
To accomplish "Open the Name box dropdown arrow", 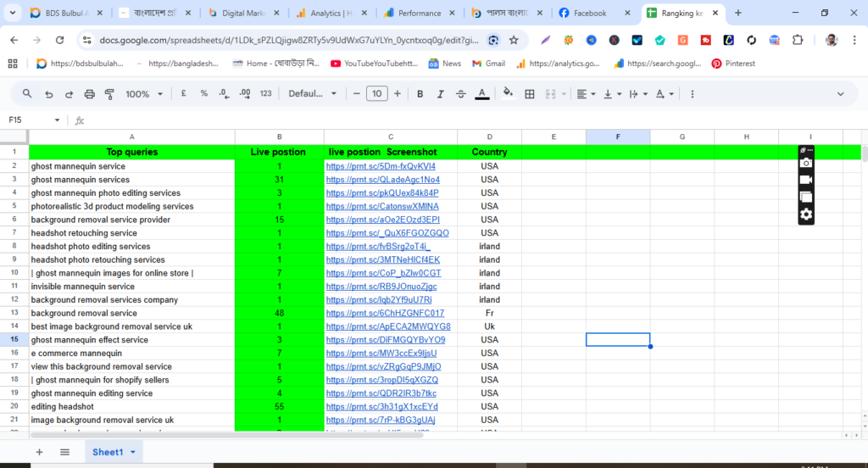I will click(x=57, y=120).
